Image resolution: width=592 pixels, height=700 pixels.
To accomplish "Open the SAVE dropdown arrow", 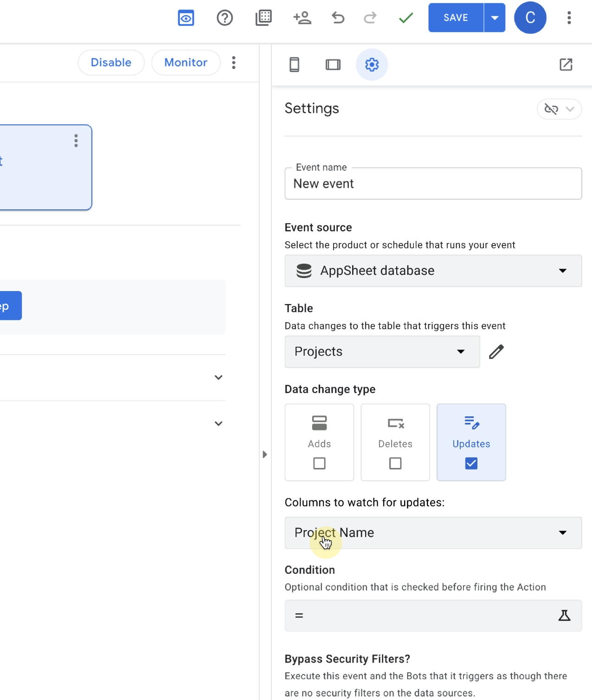I will (x=495, y=18).
